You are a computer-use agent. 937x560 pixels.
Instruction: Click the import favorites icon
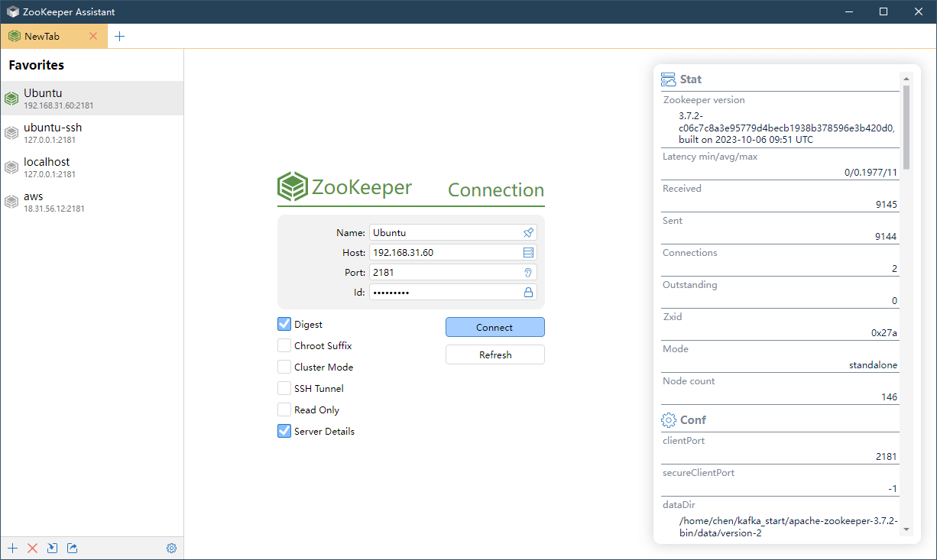point(52,548)
